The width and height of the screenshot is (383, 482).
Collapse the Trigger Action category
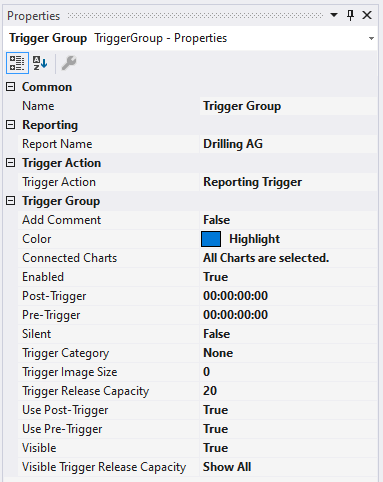[x=11, y=163]
